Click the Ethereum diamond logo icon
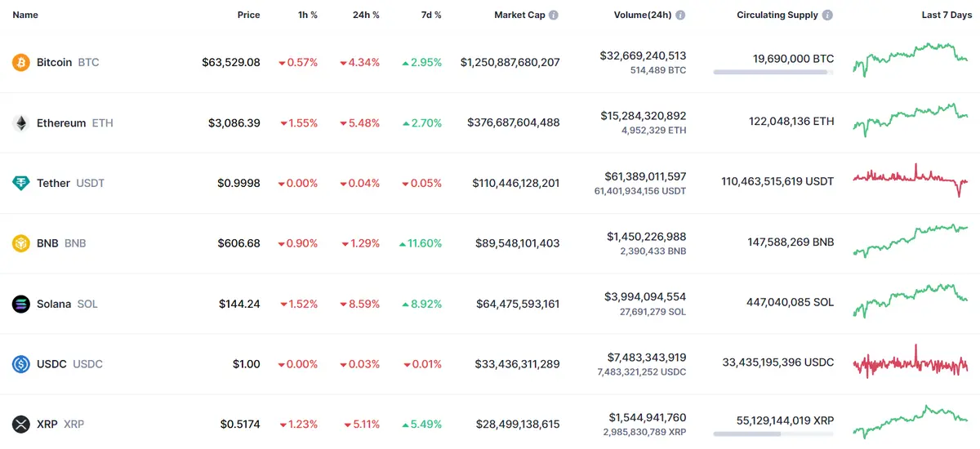Screen dimensions: 980x449 (21, 123)
